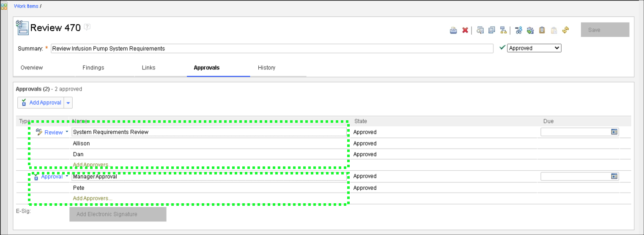
Task: Open the Approved state dropdown
Action: (534, 48)
